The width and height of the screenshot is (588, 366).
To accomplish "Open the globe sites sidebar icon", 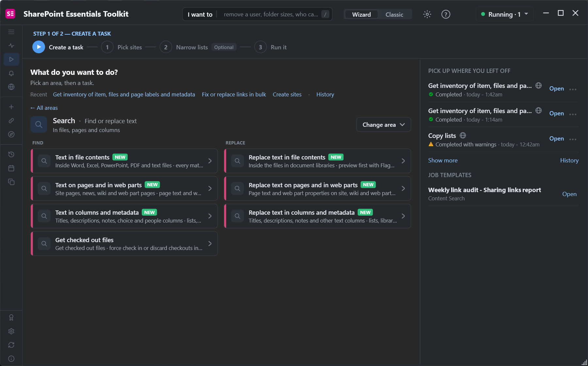I will (11, 87).
